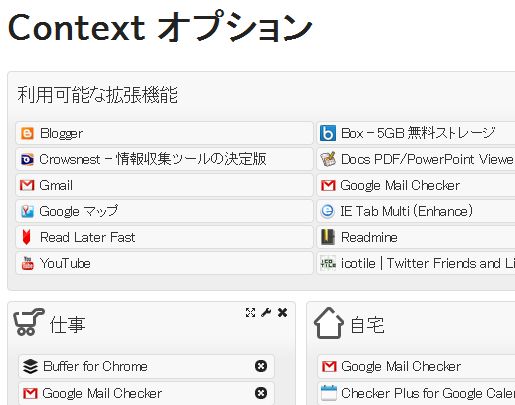
Task: Click the Checker Plus for Google Calendar icon
Action: [x=329, y=393]
